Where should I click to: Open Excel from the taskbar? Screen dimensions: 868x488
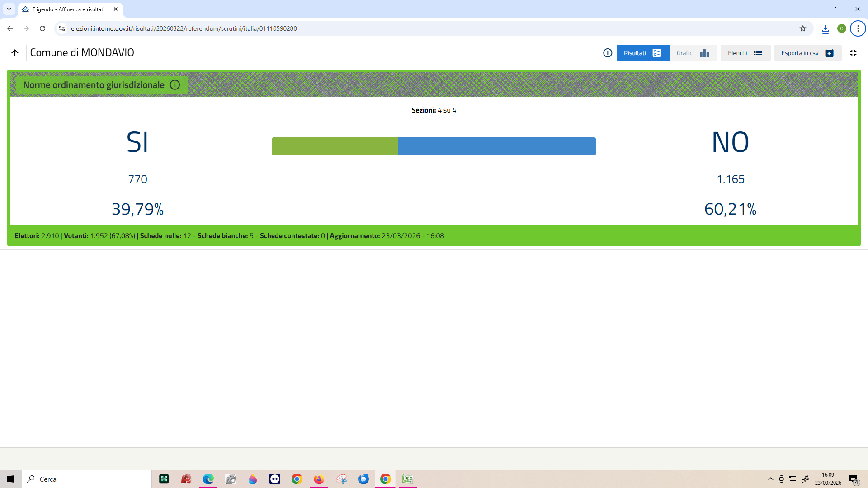pos(407,479)
